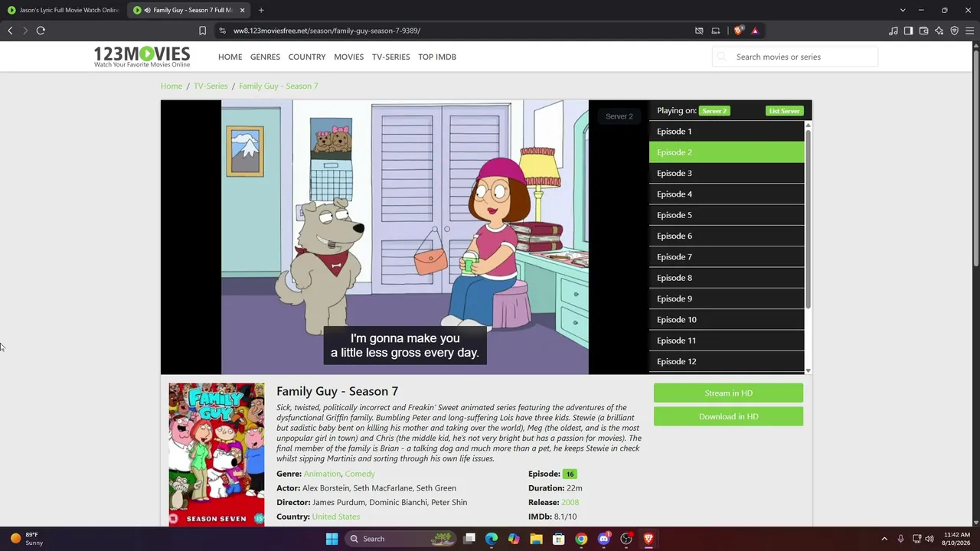Open Google Chrome from the taskbar
Viewport: 980px width, 551px height.
click(x=581, y=539)
